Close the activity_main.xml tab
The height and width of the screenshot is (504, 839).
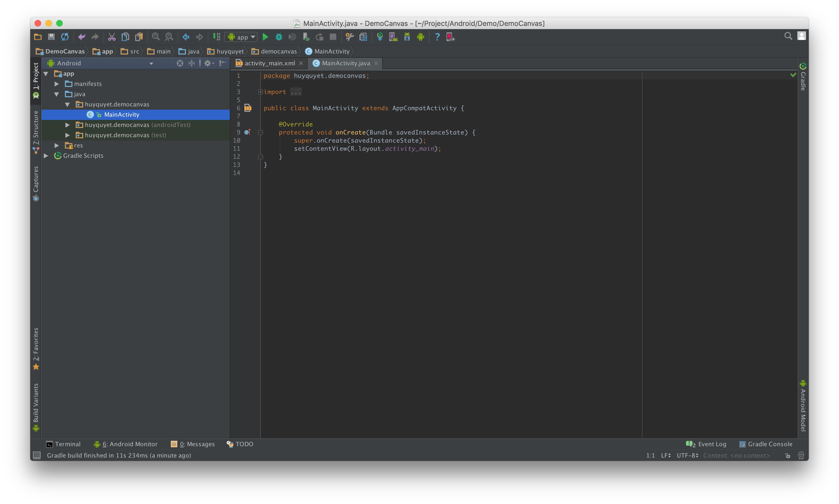coord(301,63)
